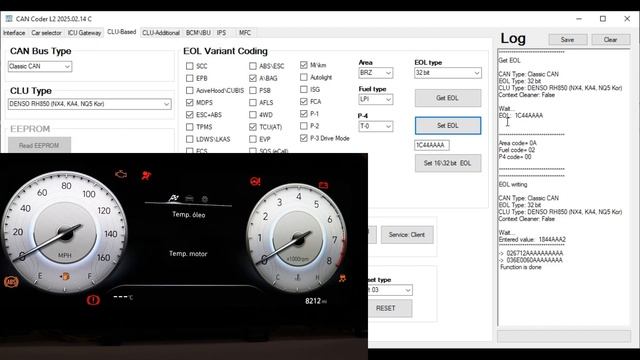Image resolution: width=640 pixels, height=360 pixels.
Task: Click the Get EOL button
Action: [448, 98]
